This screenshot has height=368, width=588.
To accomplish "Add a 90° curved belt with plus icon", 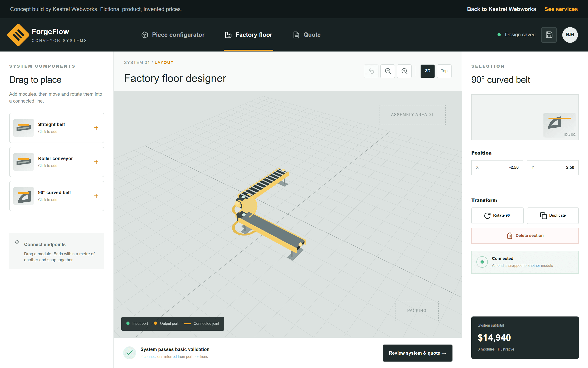I will pyautogui.click(x=96, y=196).
